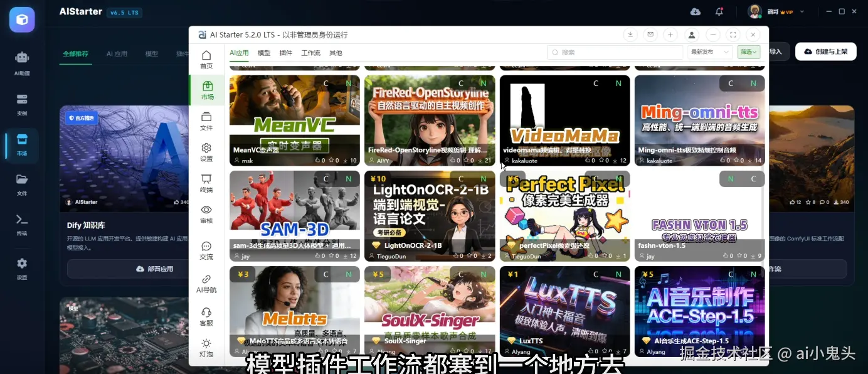The height and width of the screenshot is (374, 868).
Task: Open notifications bell in AIStarter top bar
Action: point(719,11)
